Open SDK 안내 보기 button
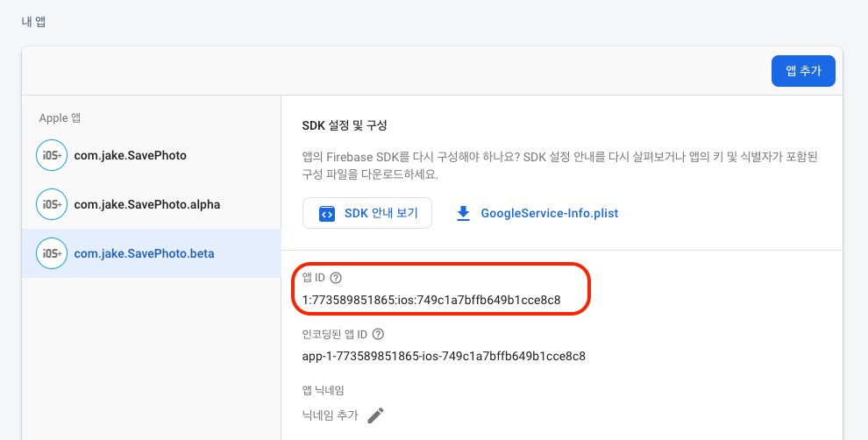The width and height of the screenshot is (868, 440). tap(367, 213)
